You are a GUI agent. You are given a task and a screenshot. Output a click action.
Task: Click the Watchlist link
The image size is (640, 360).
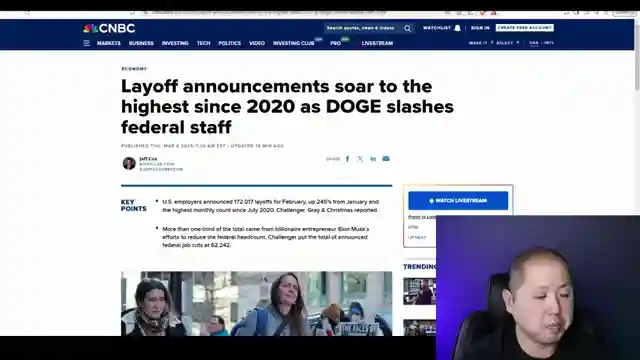point(436,28)
